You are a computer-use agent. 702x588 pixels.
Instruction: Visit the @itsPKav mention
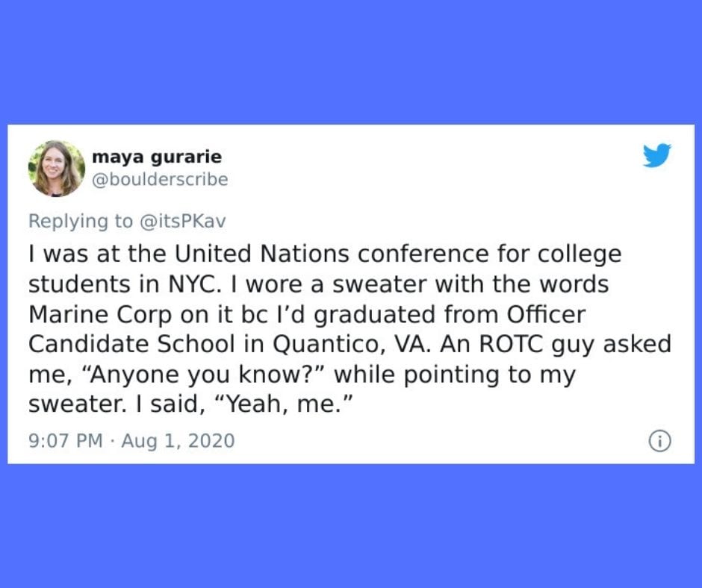(x=183, y=221)
